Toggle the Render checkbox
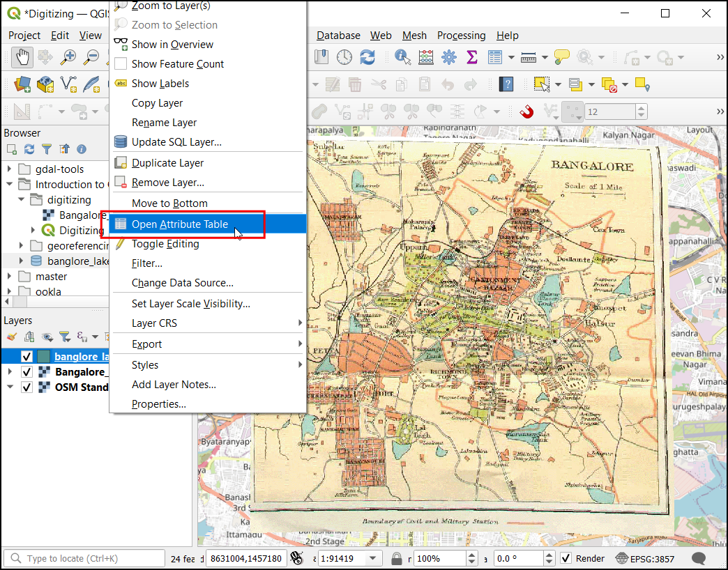Image resolution: width=728 pixels, height=570 pixels. 566,558
